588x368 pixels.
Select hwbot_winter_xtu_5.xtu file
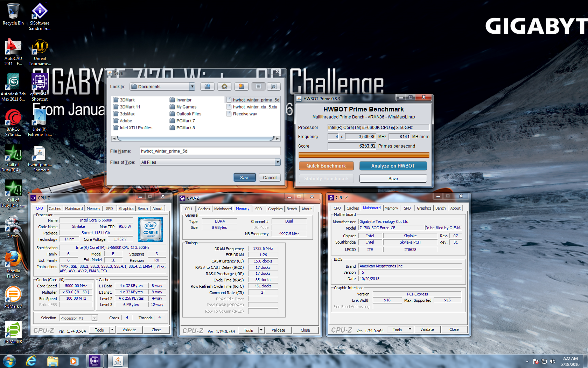tap(252, 107)
